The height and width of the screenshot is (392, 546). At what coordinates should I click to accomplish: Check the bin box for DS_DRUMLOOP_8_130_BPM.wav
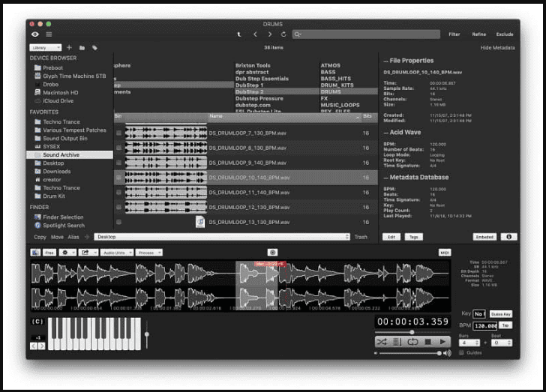(118, 148)
